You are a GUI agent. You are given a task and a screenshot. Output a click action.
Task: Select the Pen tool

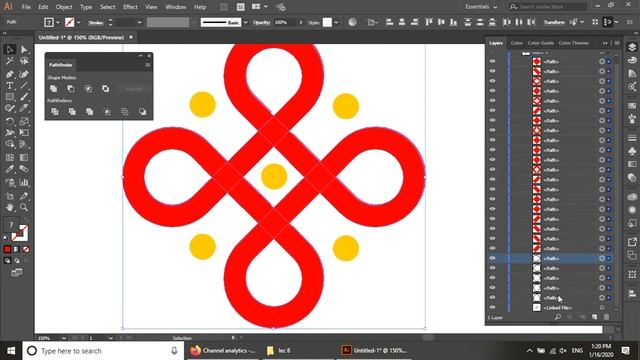(x=9, y=74)
